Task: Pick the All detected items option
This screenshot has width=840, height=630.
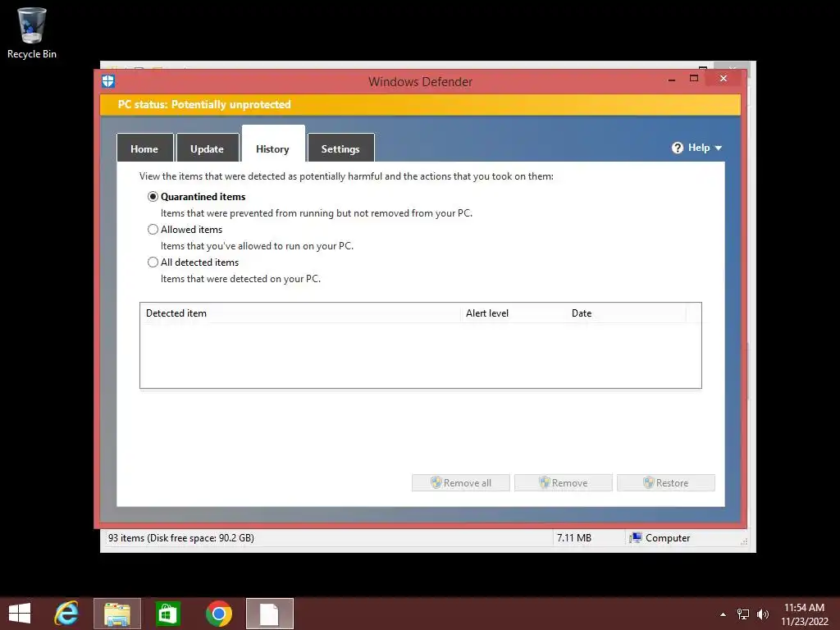Action: pyautogui.click(x=153, y=262)
